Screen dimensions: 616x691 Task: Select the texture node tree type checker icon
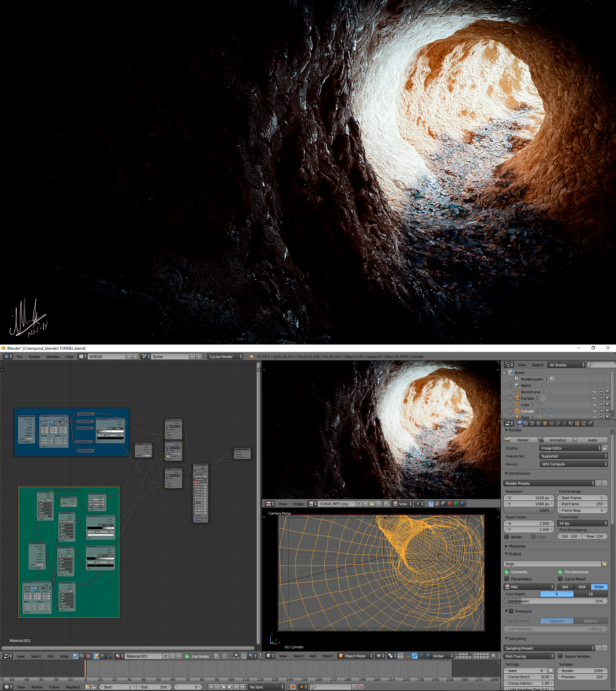coord(88,656)
